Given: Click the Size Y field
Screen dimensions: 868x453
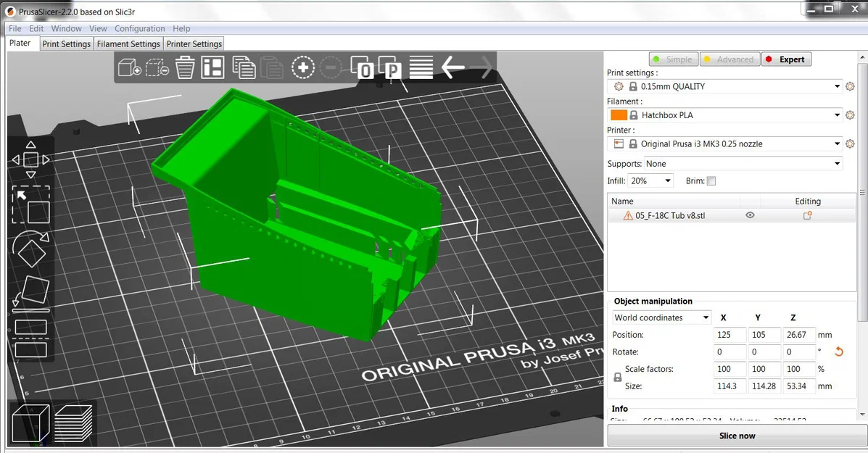Looking at the screenshot, I should tap(764, 386).
